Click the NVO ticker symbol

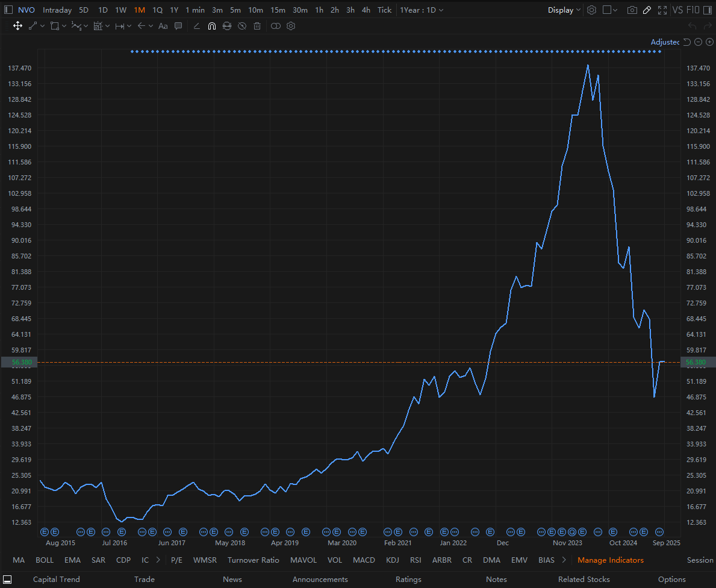coord(26,10)
